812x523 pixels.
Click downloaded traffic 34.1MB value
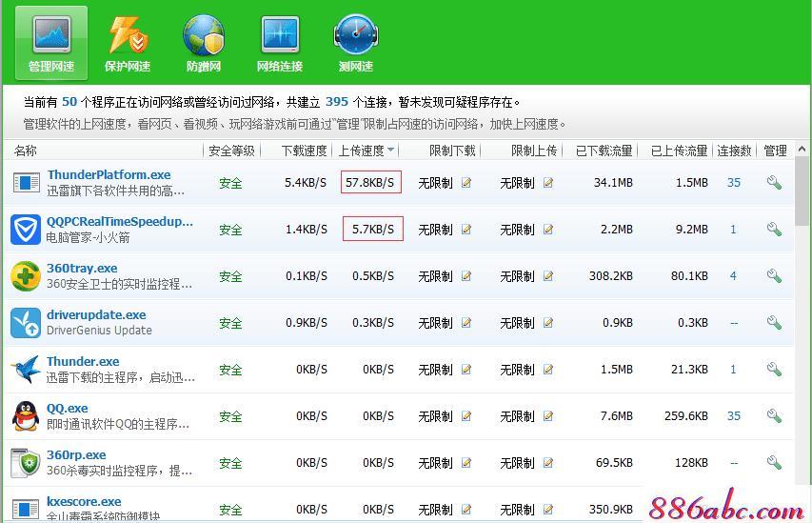click(x=613, y=183)
